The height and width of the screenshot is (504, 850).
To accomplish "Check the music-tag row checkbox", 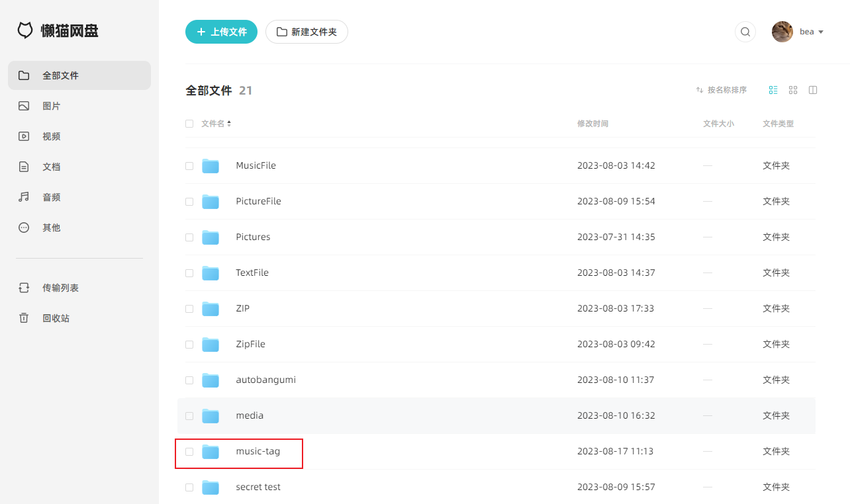I will point(189,452).
